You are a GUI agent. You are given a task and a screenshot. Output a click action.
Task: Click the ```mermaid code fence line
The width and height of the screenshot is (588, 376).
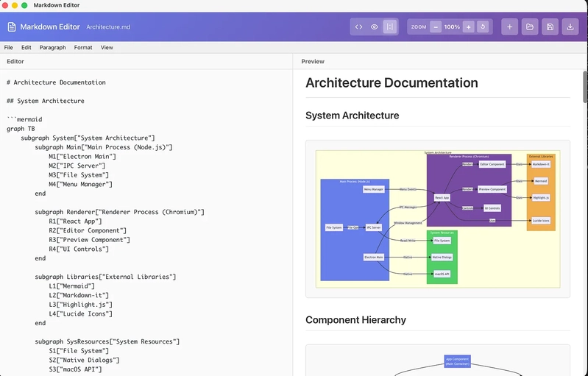point(24,119)
